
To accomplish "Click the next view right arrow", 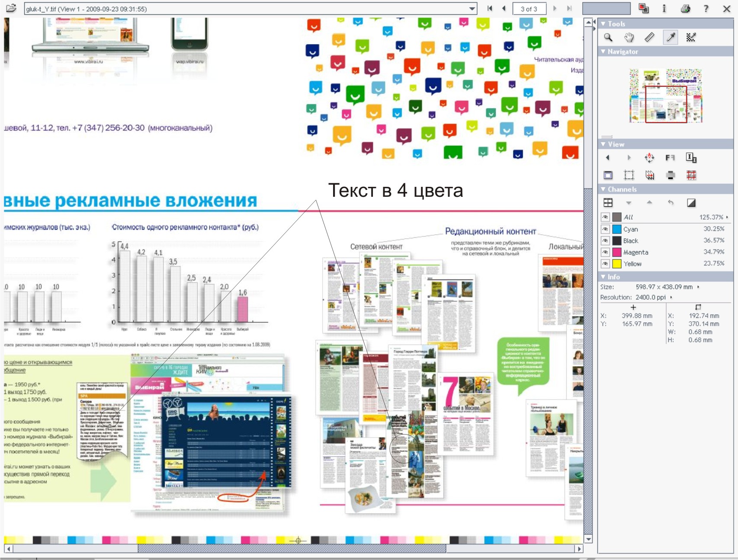I will click(x=629, y=158).
